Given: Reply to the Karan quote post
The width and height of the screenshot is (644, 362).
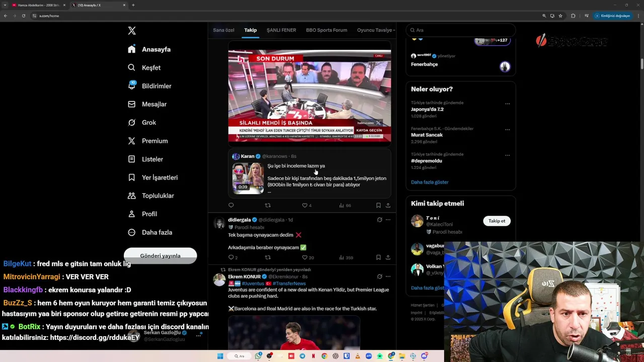Looking at the screenshot, I should point(231,205).
